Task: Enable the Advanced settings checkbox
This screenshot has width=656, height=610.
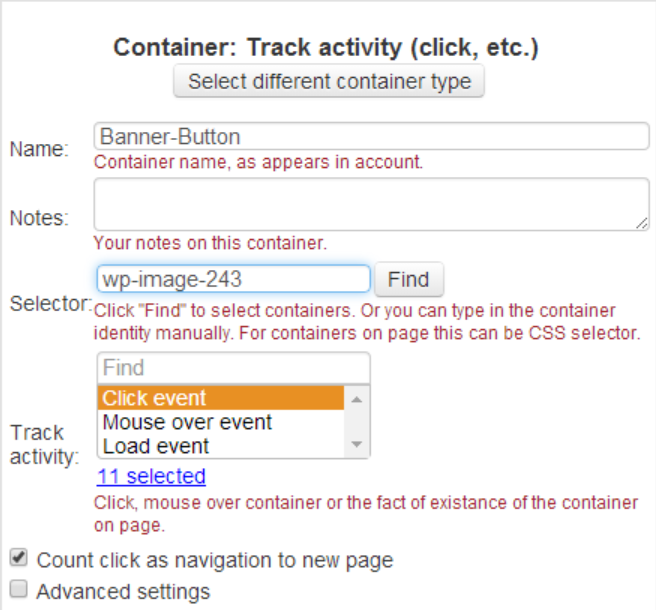Action: coord(18,591)
